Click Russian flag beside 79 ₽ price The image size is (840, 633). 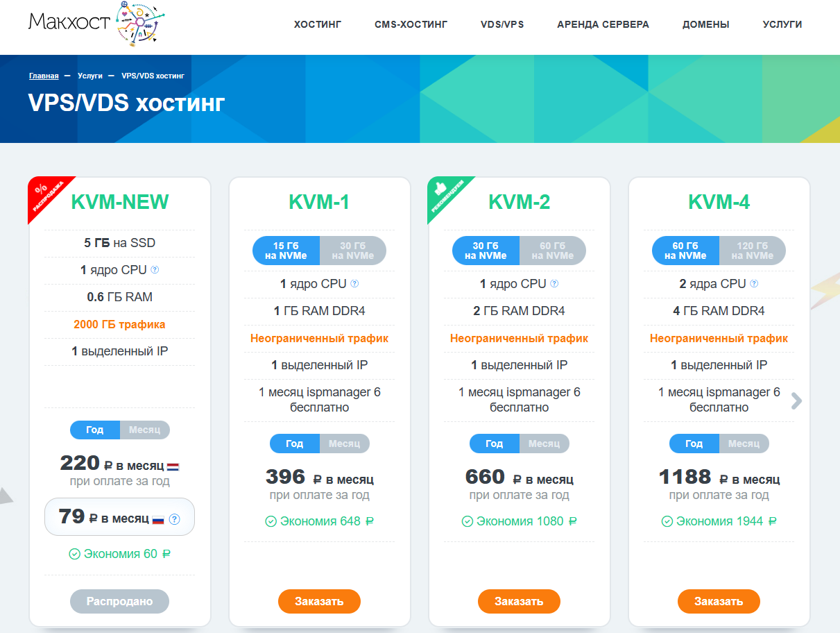tap(158, 519)
